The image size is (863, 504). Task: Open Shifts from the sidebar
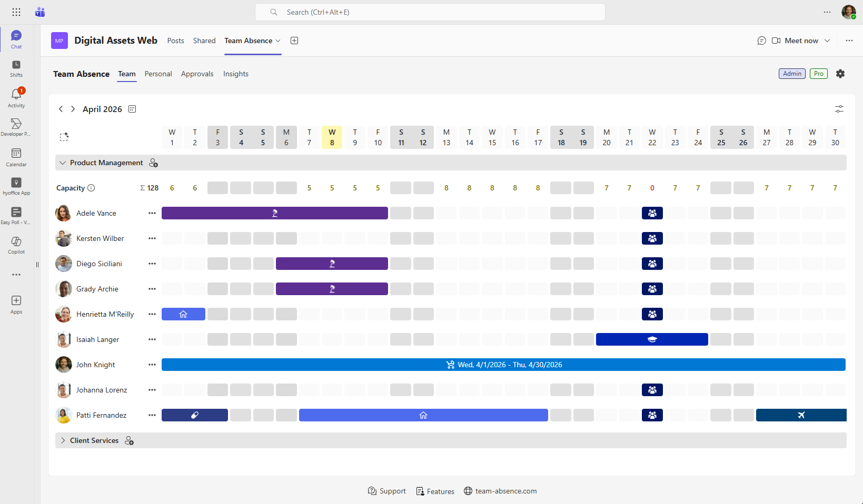coord(16,67)
